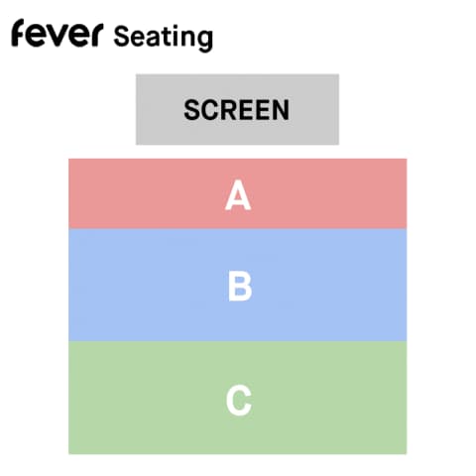Choose green seating section C
The height and width of the screenshot is (476, 476).
point(238,398)
